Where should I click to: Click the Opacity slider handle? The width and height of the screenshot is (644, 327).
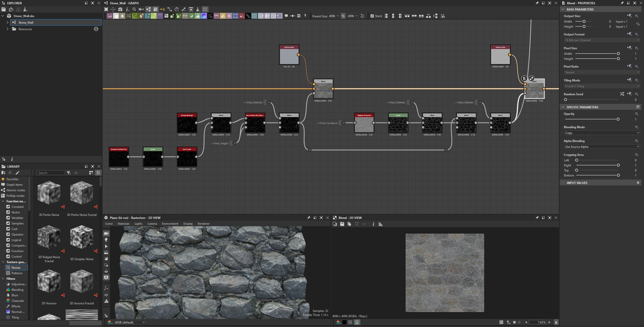(618, 119)
